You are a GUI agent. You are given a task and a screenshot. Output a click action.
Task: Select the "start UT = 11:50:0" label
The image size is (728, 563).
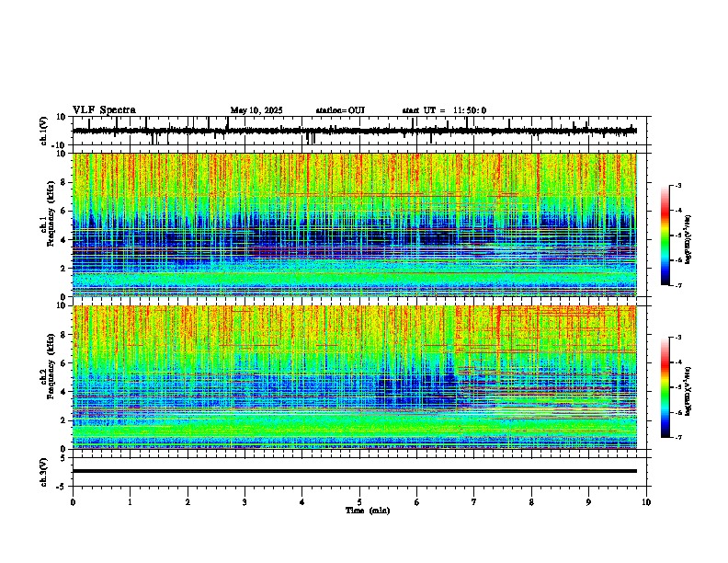tap(444, 110)
